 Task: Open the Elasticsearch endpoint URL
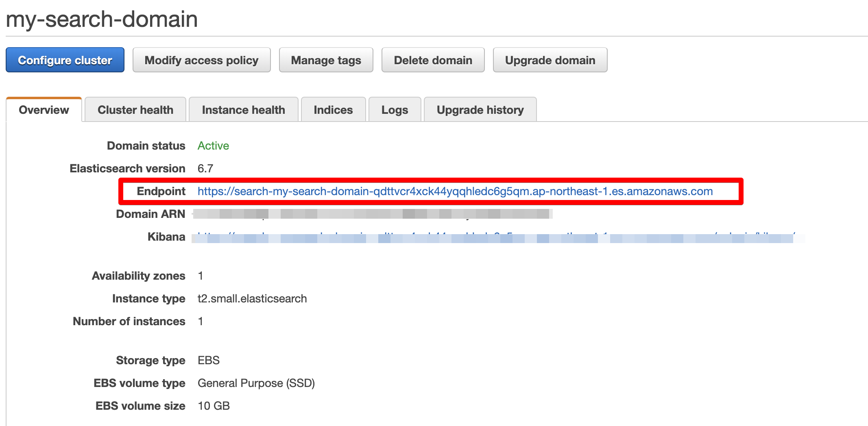click(455, 191)
